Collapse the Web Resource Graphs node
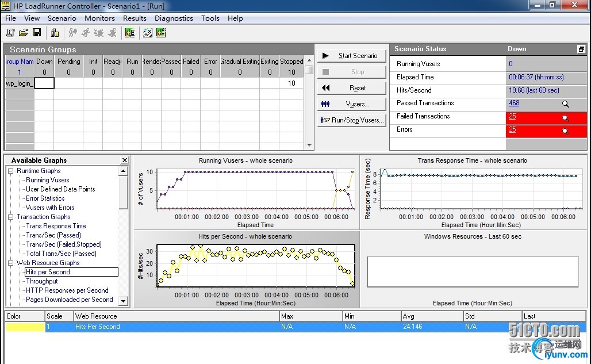 click(11, 263)
